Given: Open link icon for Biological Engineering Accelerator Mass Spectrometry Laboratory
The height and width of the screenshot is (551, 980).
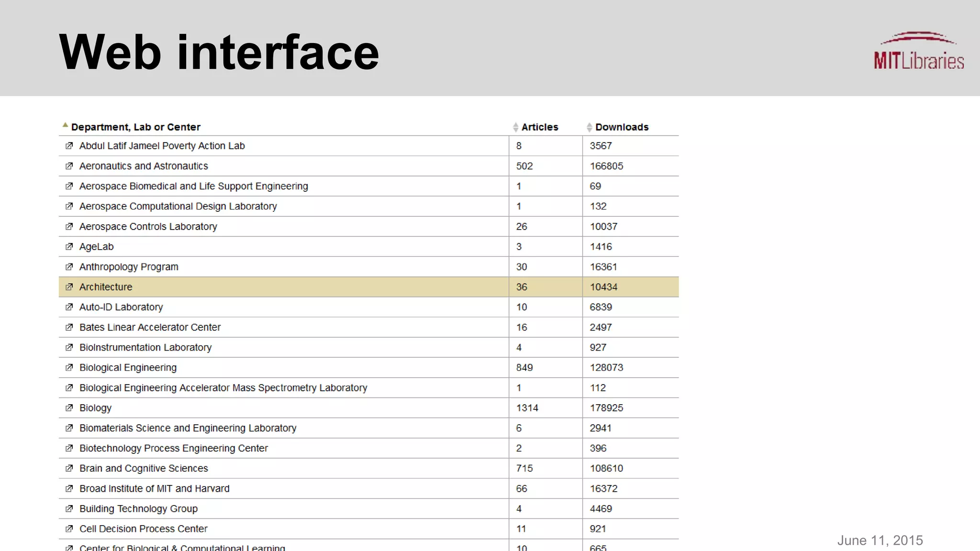Looking at the screenshot, I should 69,388.
